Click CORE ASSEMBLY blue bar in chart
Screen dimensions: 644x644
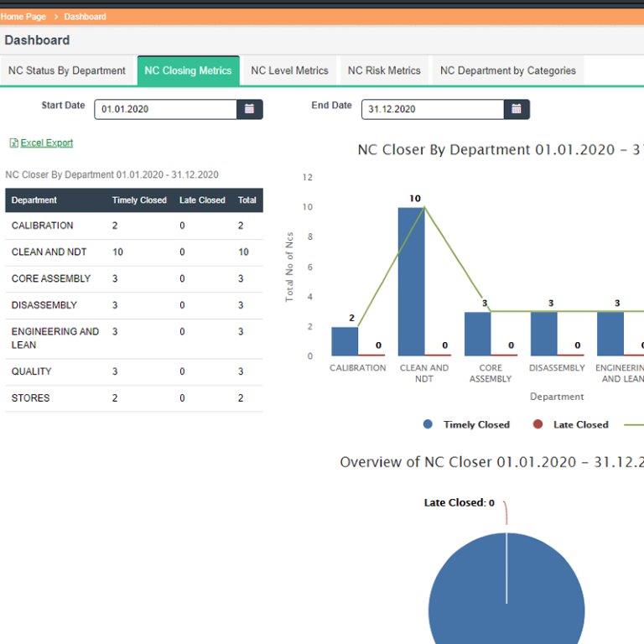(478, 334)
